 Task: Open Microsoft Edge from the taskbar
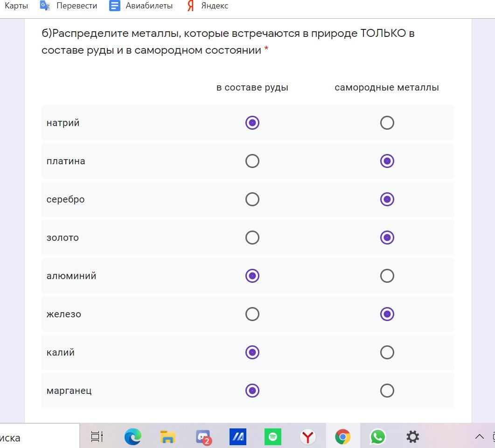133,437
